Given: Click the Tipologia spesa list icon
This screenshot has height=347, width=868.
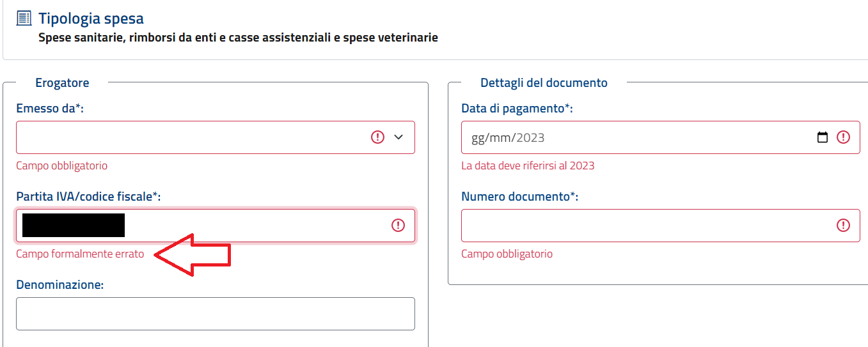Looking at the screenshot, I should (24, 19).
